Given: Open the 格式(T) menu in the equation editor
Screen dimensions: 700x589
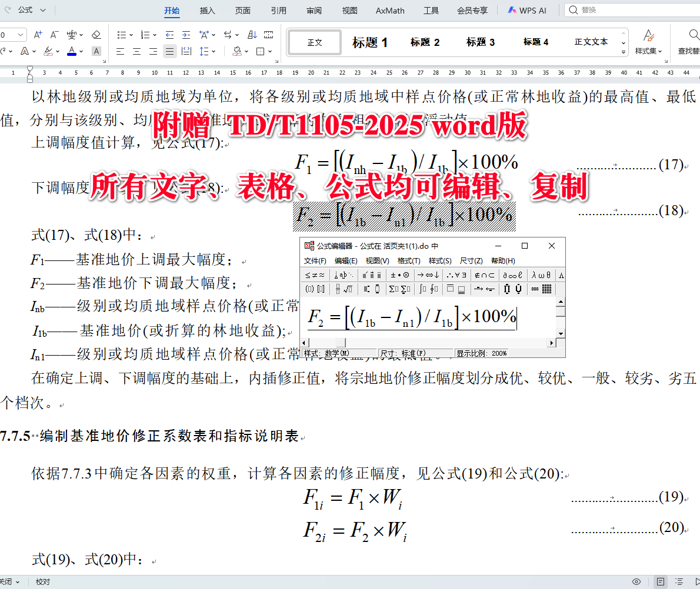Looking at the screenshot, I should coord(408,260).
